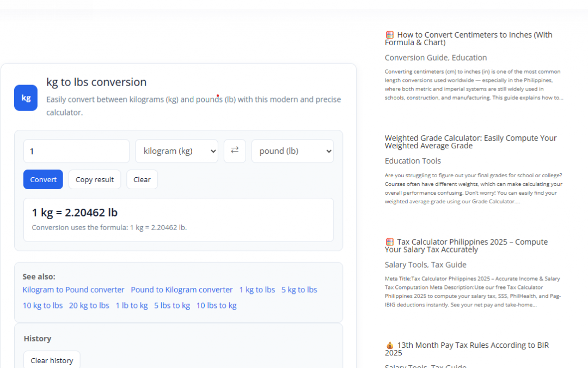This screenshot has height=368, width=588.
Task: Click the chart emoji beside Centimeters article
Action: [x=389, y=35]
